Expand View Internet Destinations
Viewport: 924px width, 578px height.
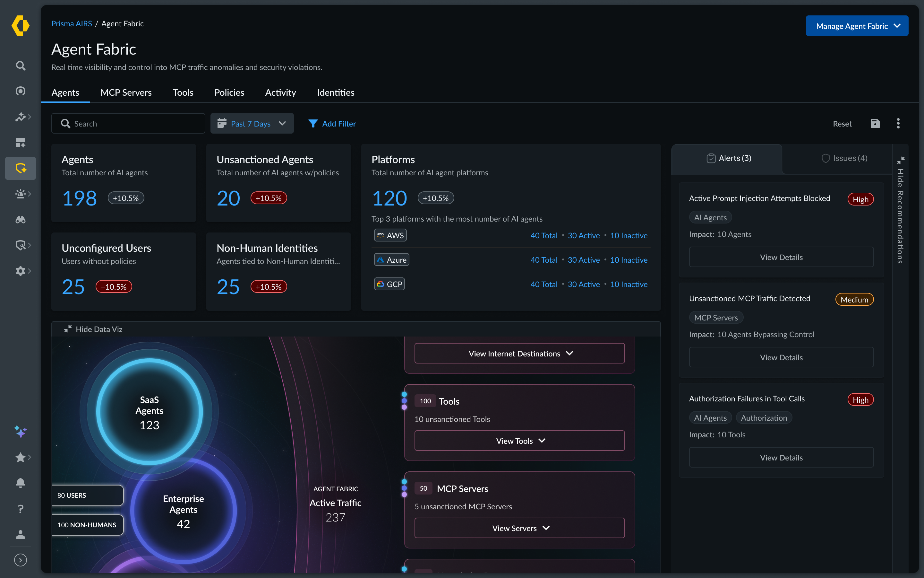(520, 353)
